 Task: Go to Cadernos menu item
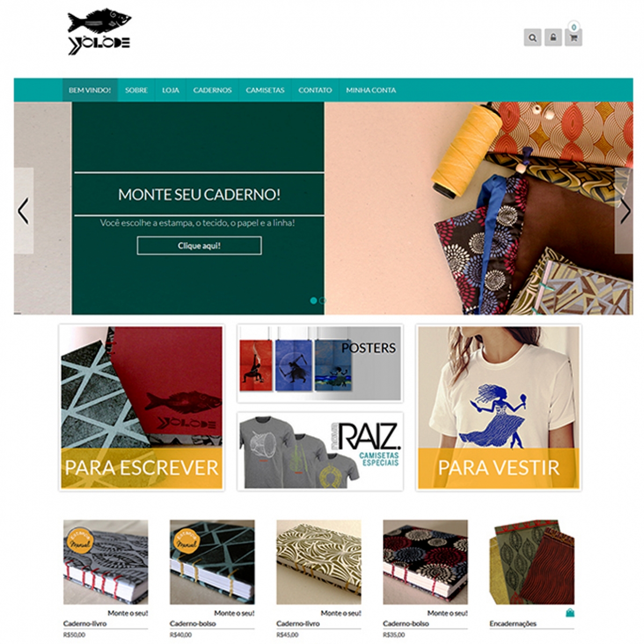click(x=213, y=90)
